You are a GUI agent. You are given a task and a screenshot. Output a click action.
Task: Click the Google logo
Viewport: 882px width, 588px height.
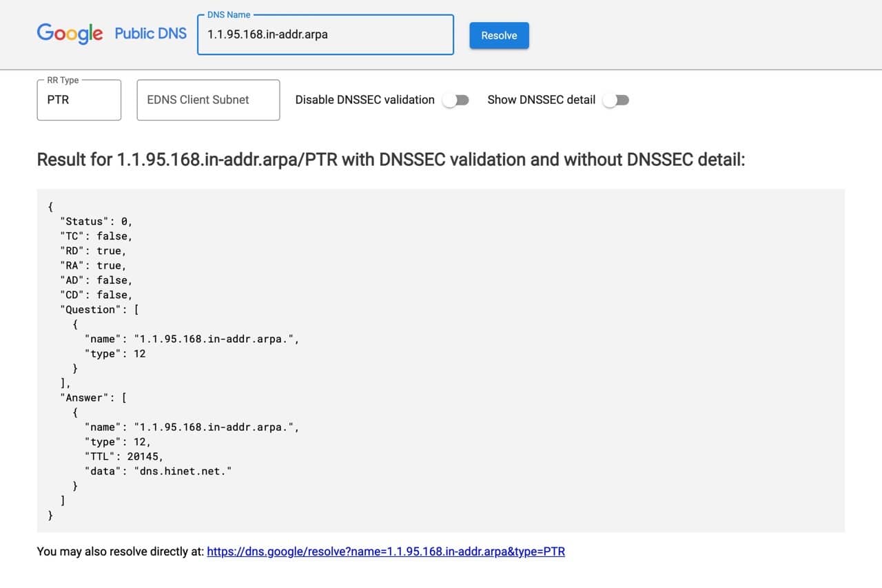coord(70,33)
